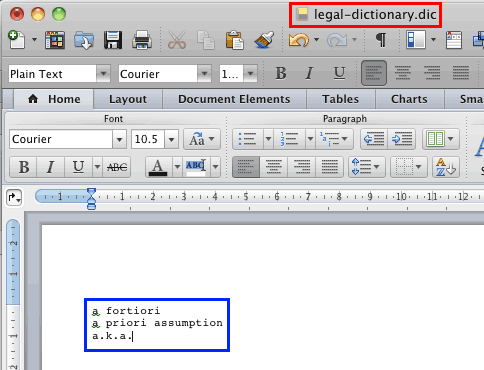The width and height of the screenshot is (484, 370).
Task: Select Align Left in the ribbon Paragraph group
Action: 246,167
